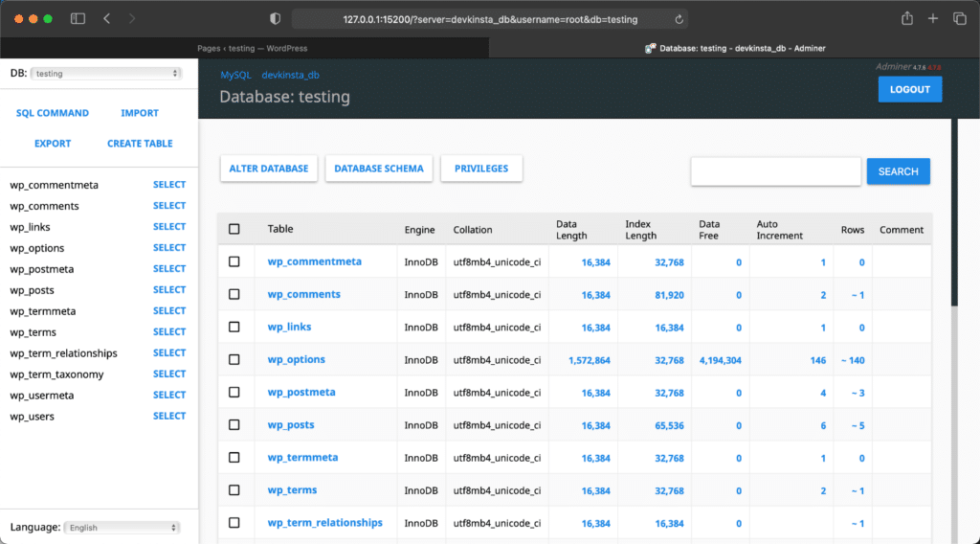Click the Alter Database button
This screenshot has width=980, height=544.
[269, 169]
